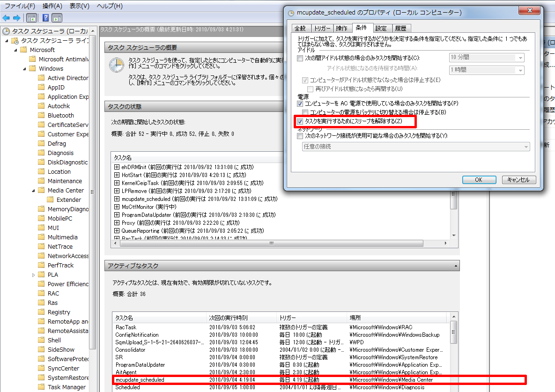Toggle the action pane toolbar icon
The width and height of the screenshot is (555, 392).
click(57, 18)
